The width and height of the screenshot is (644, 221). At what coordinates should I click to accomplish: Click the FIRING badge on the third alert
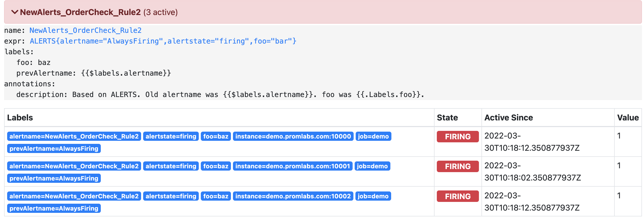[x=457, y=196]
